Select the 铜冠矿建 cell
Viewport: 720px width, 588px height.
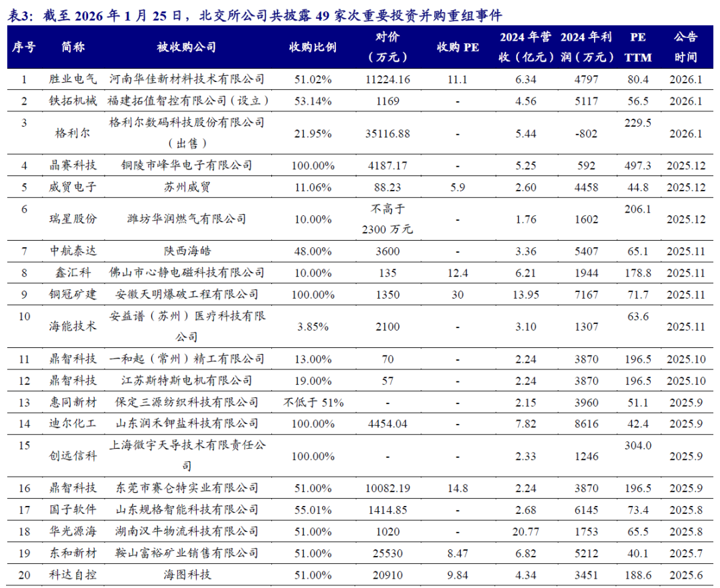pos(73,294)
